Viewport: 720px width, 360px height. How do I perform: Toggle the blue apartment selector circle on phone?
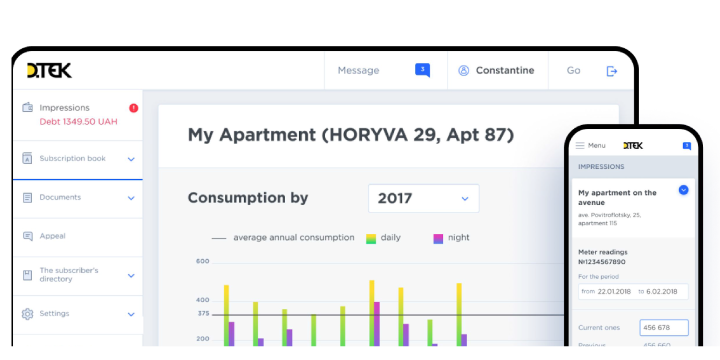pos(683,190)
